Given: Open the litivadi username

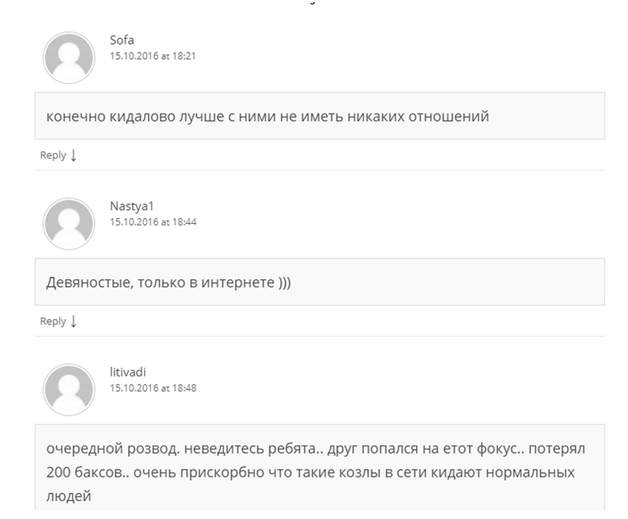Looking at the screenshot, I should (x=128, y=372).
